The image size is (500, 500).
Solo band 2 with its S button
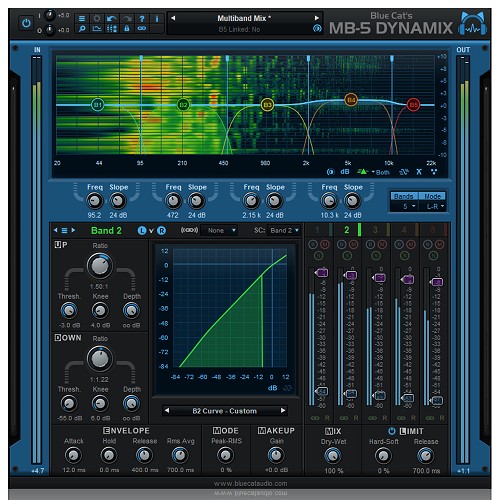[347, 256]
